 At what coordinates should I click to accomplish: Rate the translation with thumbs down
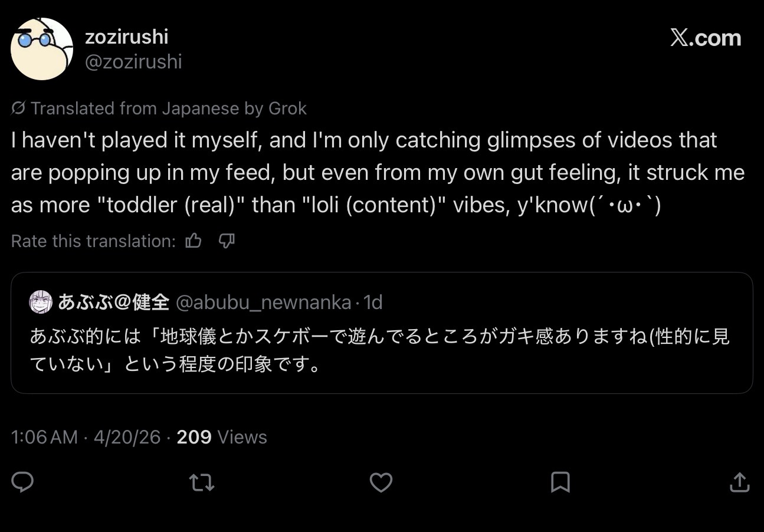[227, 241]
